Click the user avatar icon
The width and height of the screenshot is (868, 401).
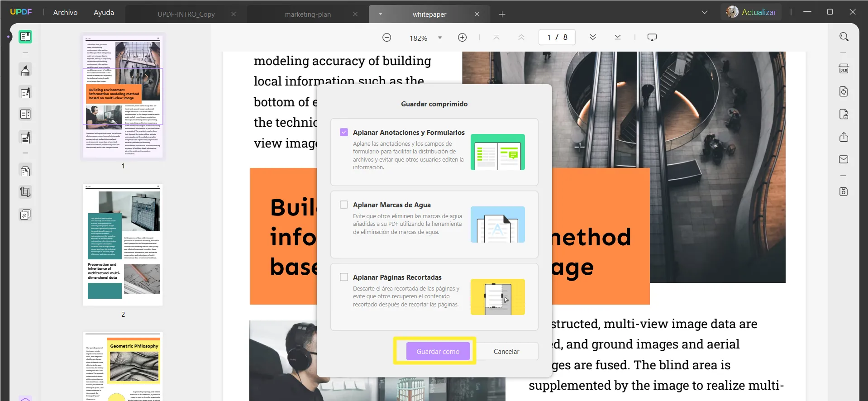[732, 12]
